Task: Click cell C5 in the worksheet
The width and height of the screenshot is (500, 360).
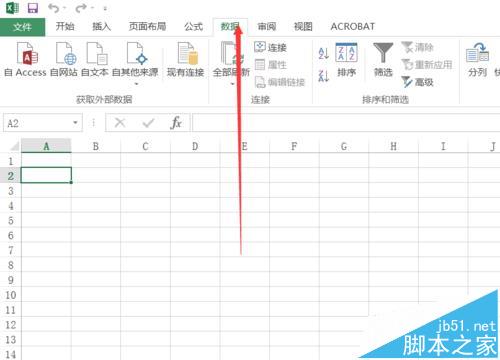Action: click(x=145, y=220)
